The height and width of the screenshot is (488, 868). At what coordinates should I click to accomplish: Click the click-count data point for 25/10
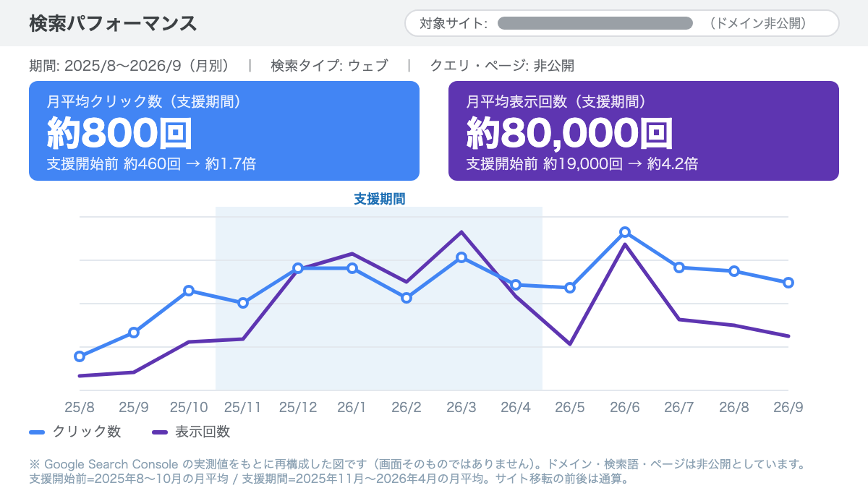189,291
